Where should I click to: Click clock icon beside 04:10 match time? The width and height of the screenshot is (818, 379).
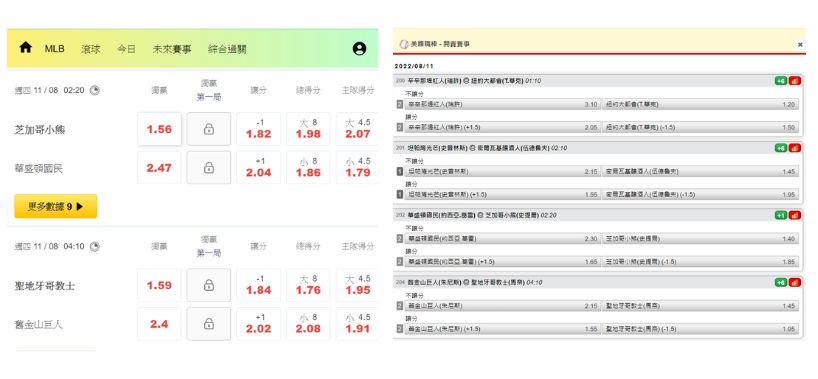tap(94, 246)
